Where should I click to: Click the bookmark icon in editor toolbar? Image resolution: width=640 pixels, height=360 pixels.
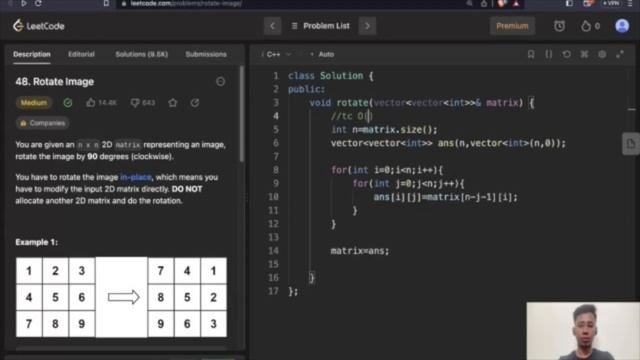click(531, 54)
